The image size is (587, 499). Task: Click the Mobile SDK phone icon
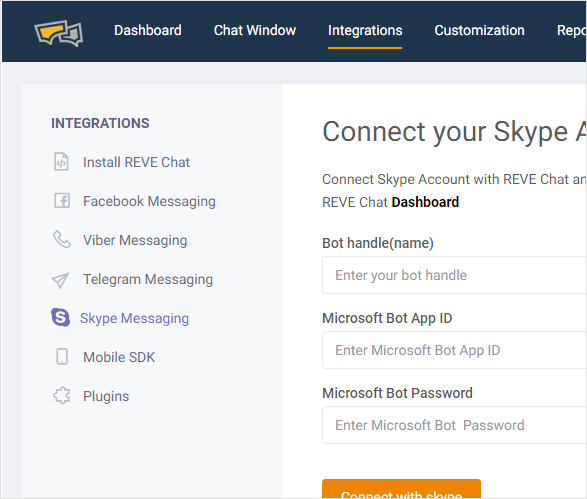(62, 357)
